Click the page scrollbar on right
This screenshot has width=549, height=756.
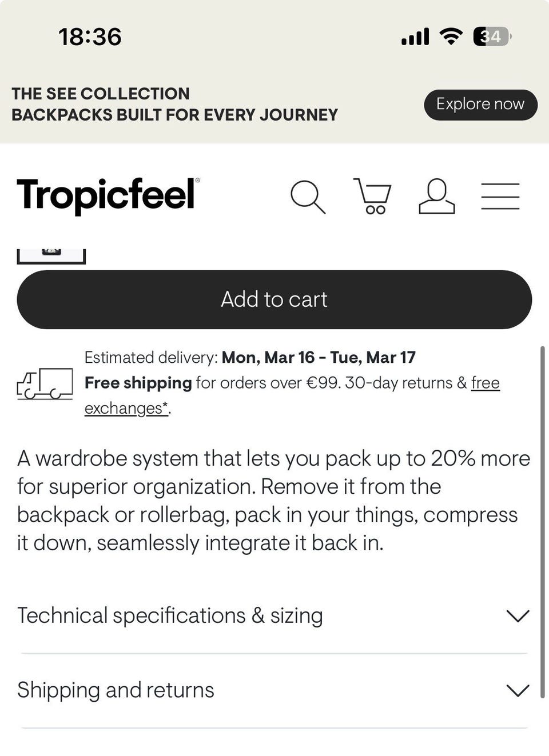point(542,521)
